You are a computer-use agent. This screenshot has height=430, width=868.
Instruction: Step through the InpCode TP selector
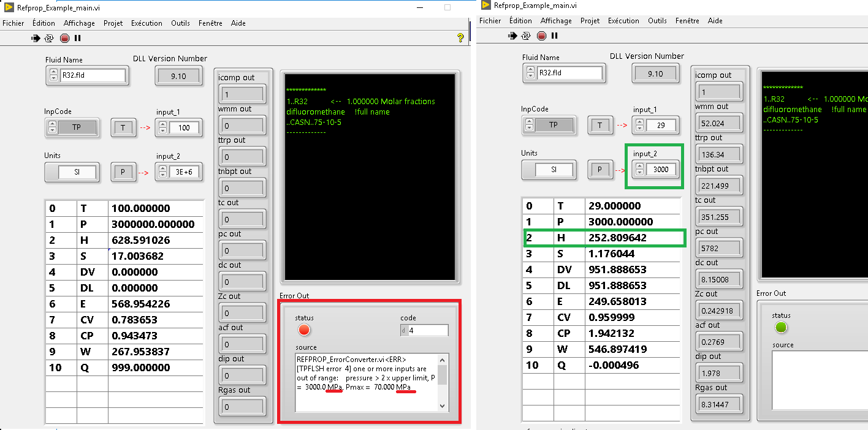point(51,127)
